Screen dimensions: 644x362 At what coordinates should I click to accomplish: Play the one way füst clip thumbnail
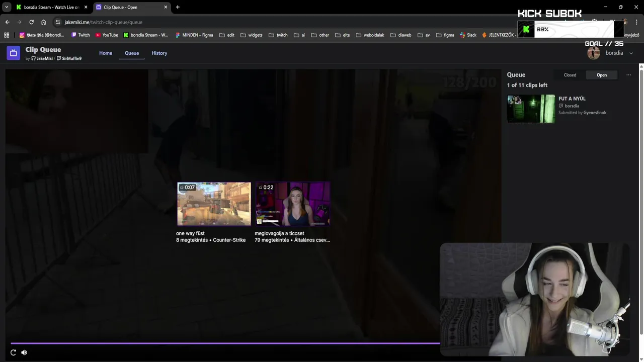click(x=214, y=204)
